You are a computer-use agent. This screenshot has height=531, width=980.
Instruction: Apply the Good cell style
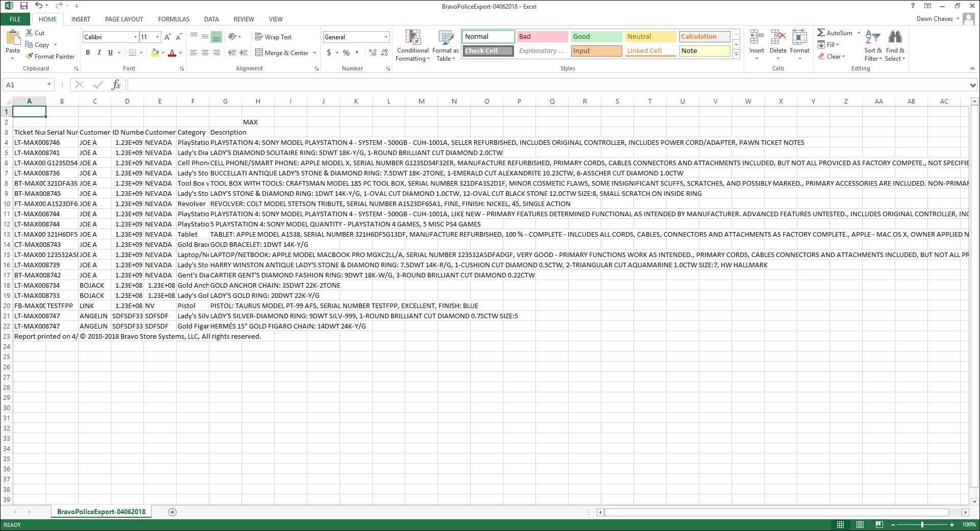(596, 36)
